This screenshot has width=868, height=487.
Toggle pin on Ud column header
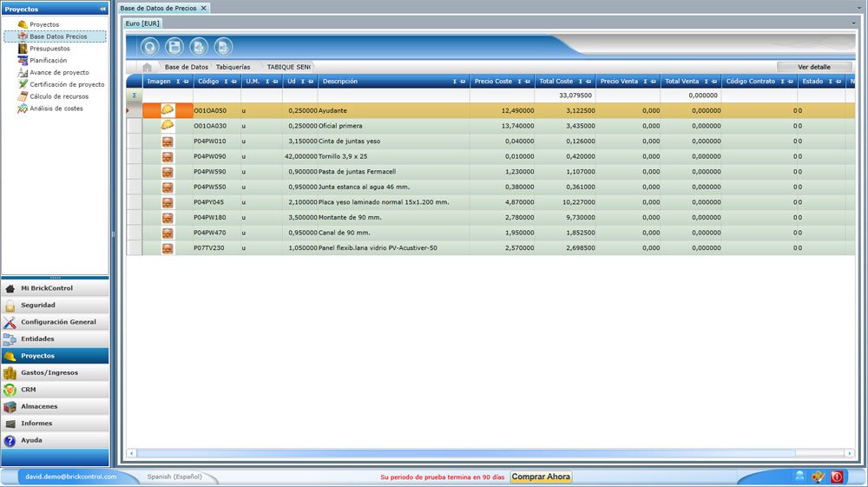click(x=311, y=82)
